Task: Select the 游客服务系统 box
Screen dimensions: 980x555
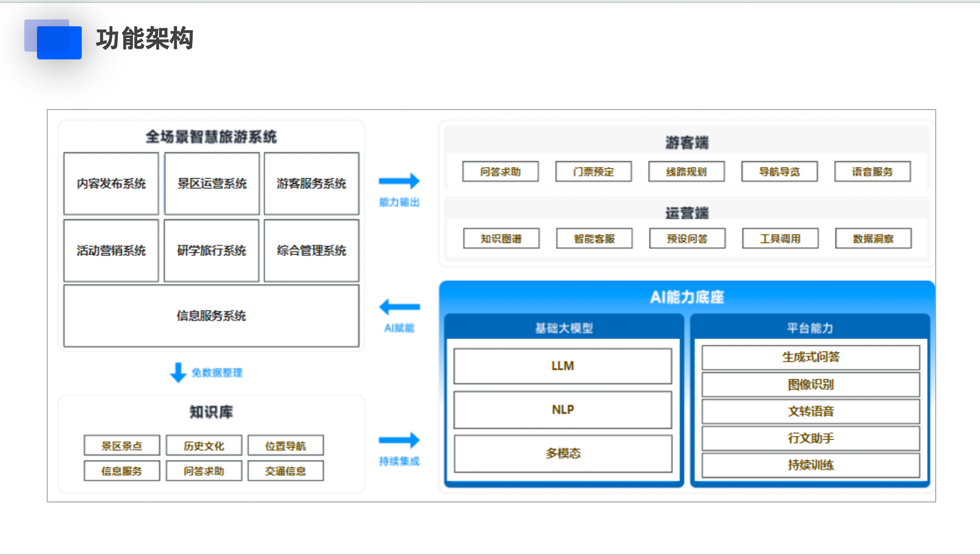Action: pyautogui.click(x=311, y=184)
